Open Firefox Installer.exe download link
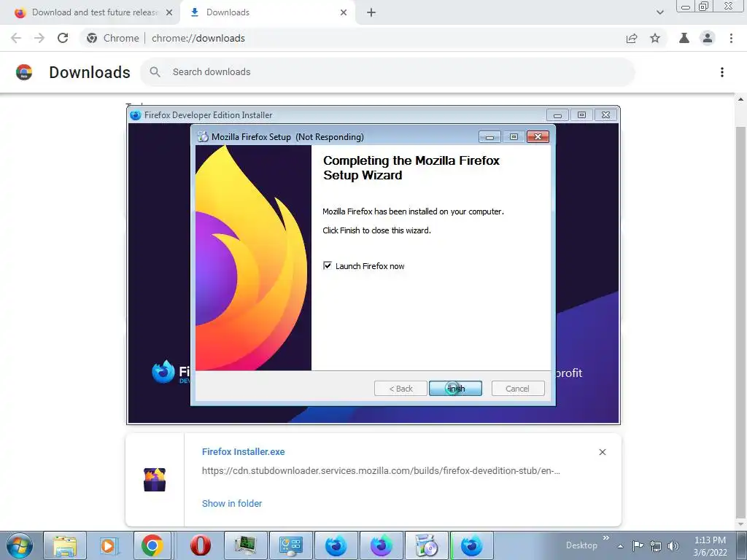The width and height of the screenshot is (747, 560). (x=243, y=451)
